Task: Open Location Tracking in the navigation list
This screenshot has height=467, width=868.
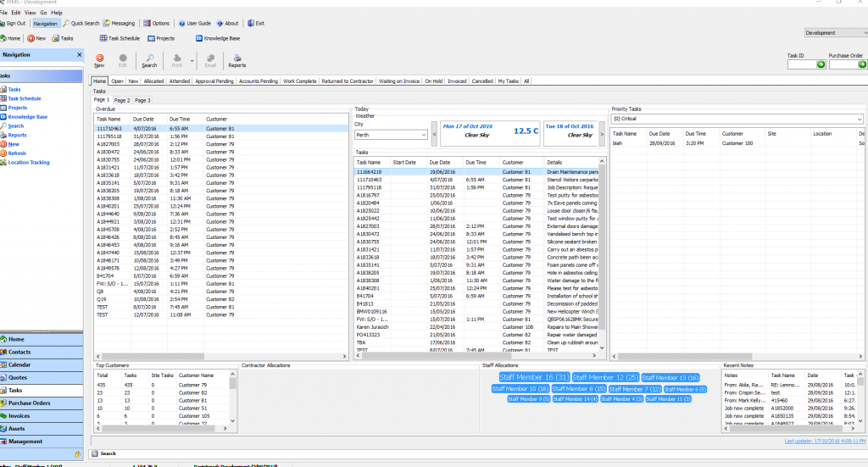Action: click(28, 162)
